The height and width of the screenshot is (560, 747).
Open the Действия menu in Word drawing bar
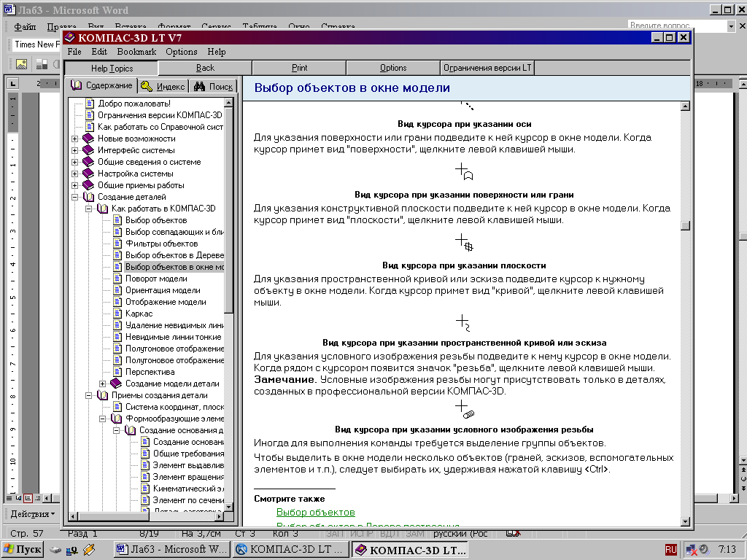(x=32, y=514)
